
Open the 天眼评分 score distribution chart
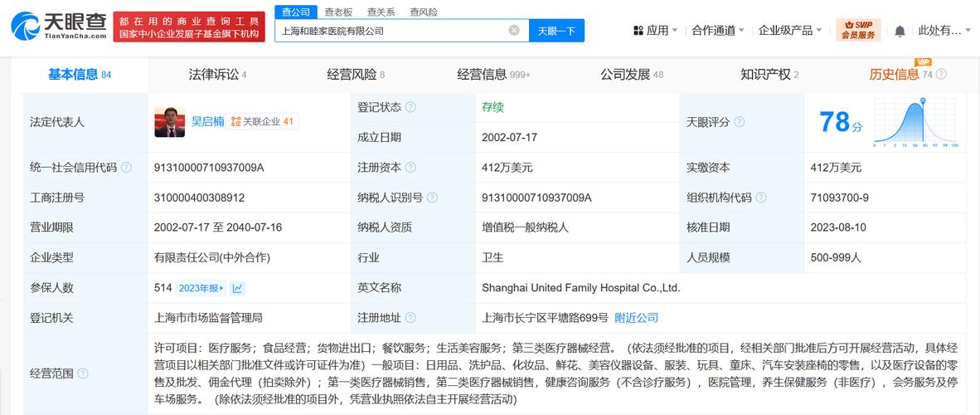[915, 122]
